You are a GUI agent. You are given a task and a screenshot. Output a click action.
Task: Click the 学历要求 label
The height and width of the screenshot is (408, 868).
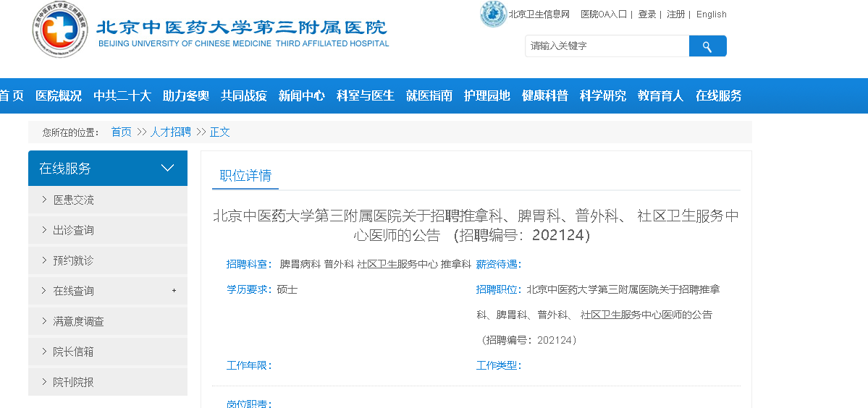(x=249, y=289)
